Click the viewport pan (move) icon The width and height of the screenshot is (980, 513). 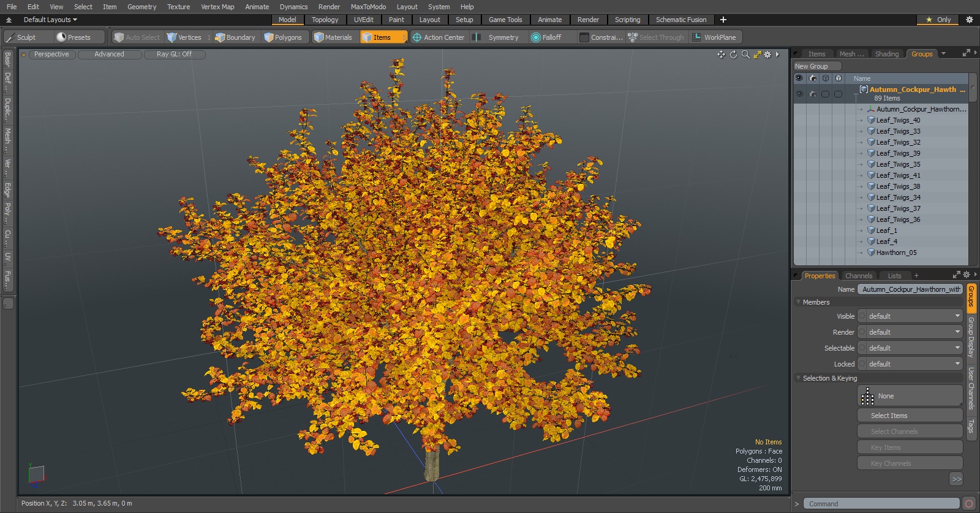pos(721,55)
